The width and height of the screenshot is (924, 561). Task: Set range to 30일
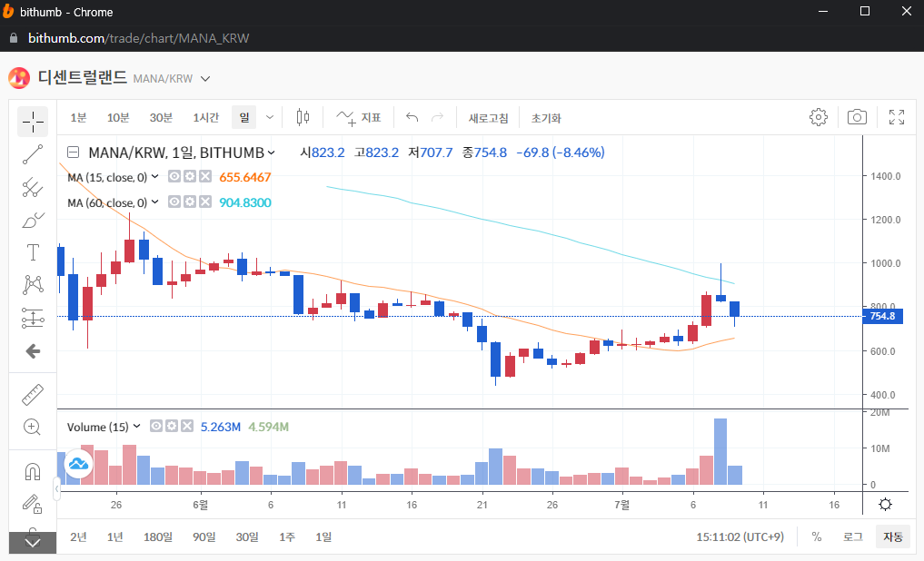tap(247, 536)
